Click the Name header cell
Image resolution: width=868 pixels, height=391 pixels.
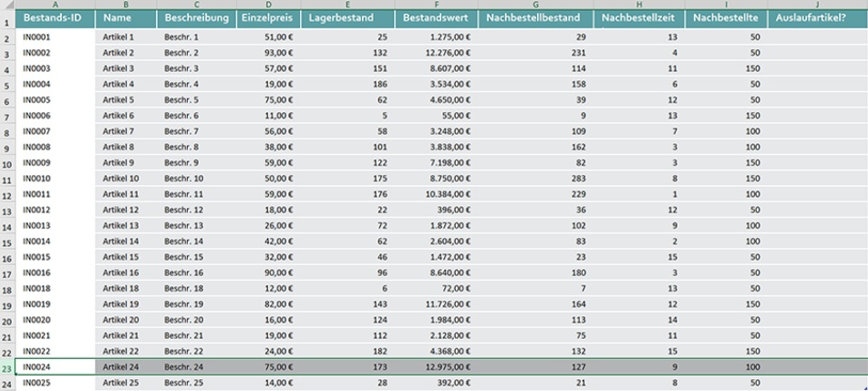(126, 18)
